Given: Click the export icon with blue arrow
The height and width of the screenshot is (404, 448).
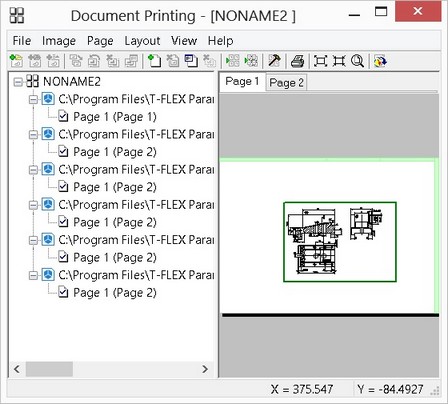Looking at the screenshot, I should point(380,61).
